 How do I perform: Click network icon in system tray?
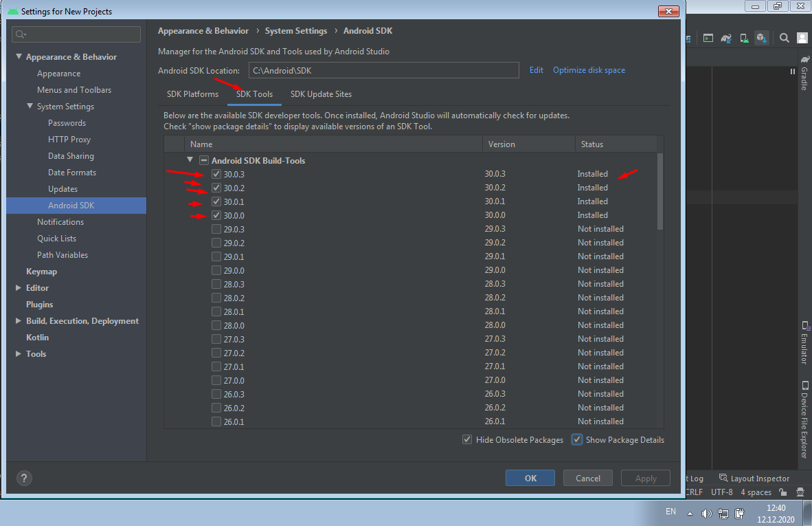[723, 514]
